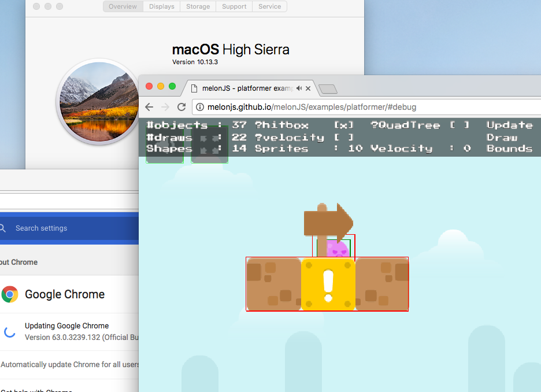This screenshot has height=392, width=541.
Task: Click the Google Chrome logo in settings
Action: 10,294
